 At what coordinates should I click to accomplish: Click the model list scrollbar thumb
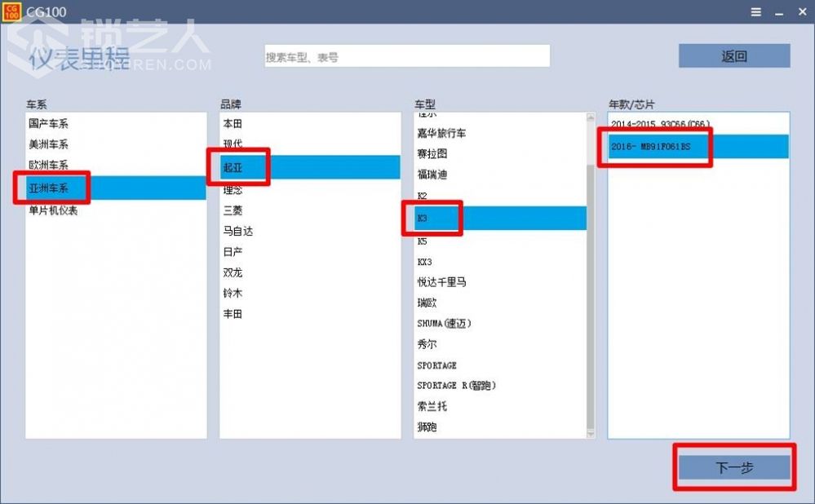click(x=591, y=296)
